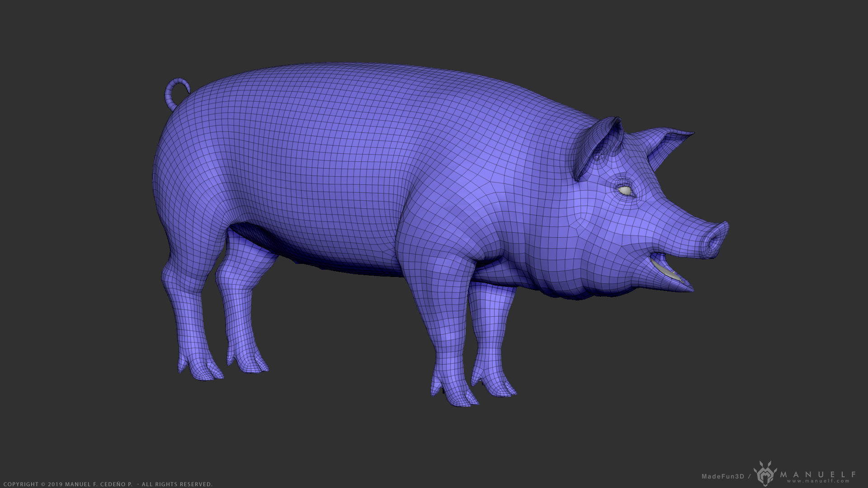Click the "COPYRIGHT © 2019 MANUEL F. CEDEÑO P." text
This screenshot has width=868, height=488.
click(68, 484)
